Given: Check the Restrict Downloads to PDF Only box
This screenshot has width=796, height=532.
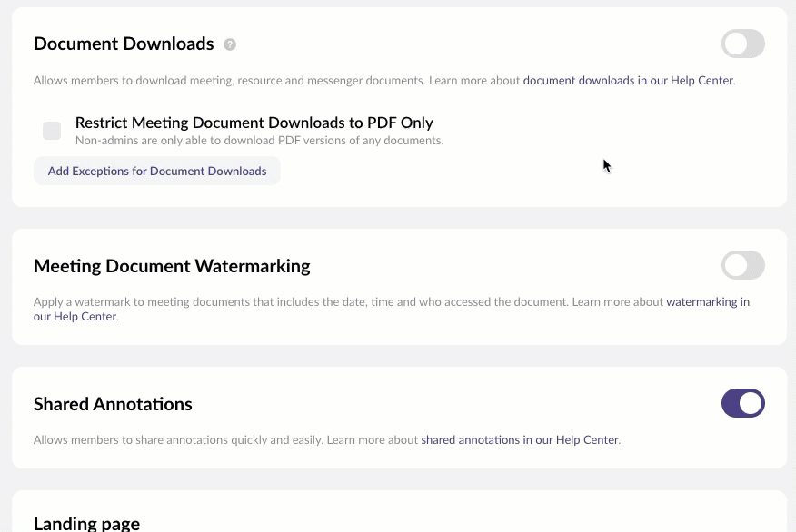Looking at the screenshot, I should click(52, 131).
